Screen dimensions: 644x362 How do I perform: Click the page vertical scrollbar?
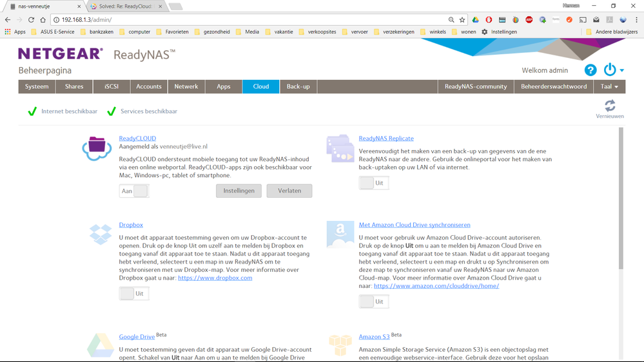621,198
